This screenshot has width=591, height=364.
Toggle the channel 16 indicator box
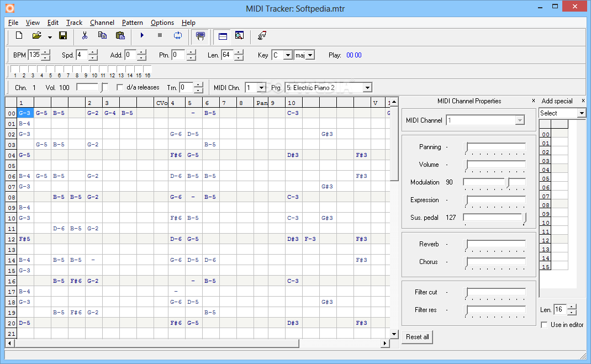click(x=147, y=68)
